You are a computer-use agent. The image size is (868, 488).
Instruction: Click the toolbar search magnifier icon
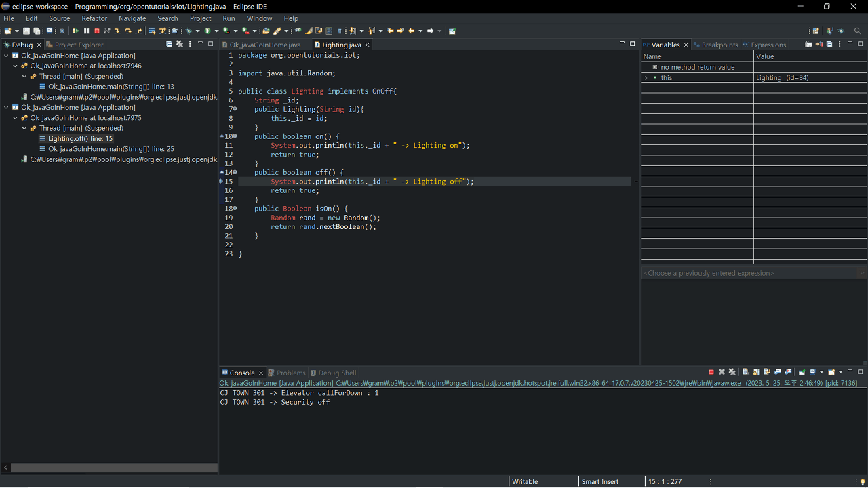857,31
